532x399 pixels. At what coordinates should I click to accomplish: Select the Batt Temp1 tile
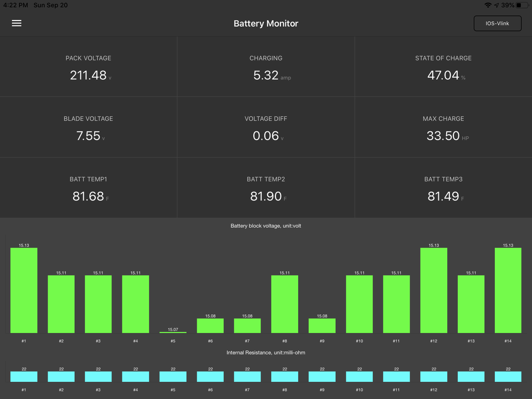[x=89, y=188]
